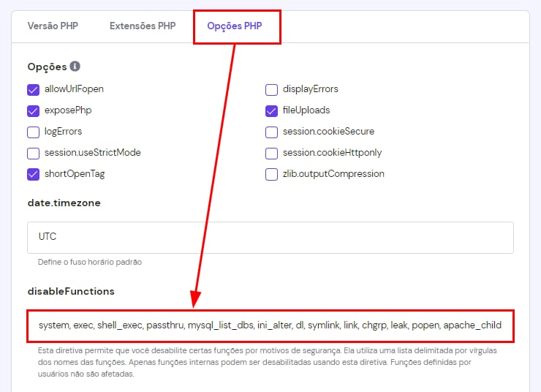Turn on zlib.outputCompression checkbox
541x392 pixels.
(x=271, y=175)
